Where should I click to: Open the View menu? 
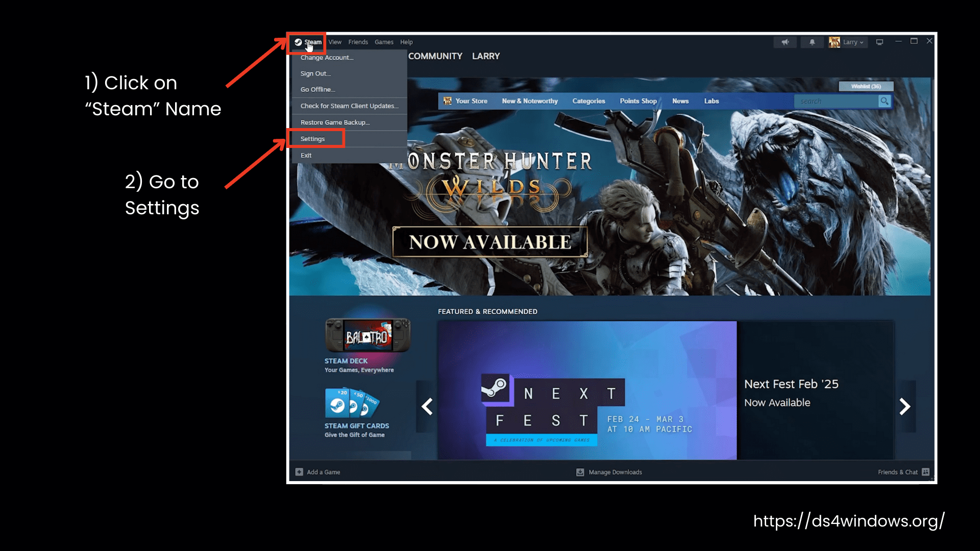(335, 42)
